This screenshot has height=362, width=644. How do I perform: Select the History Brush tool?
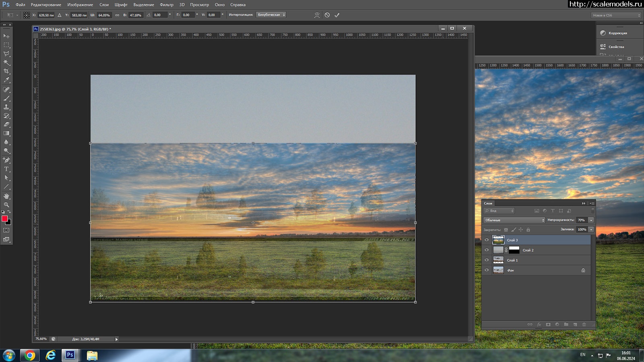[6, 116]
